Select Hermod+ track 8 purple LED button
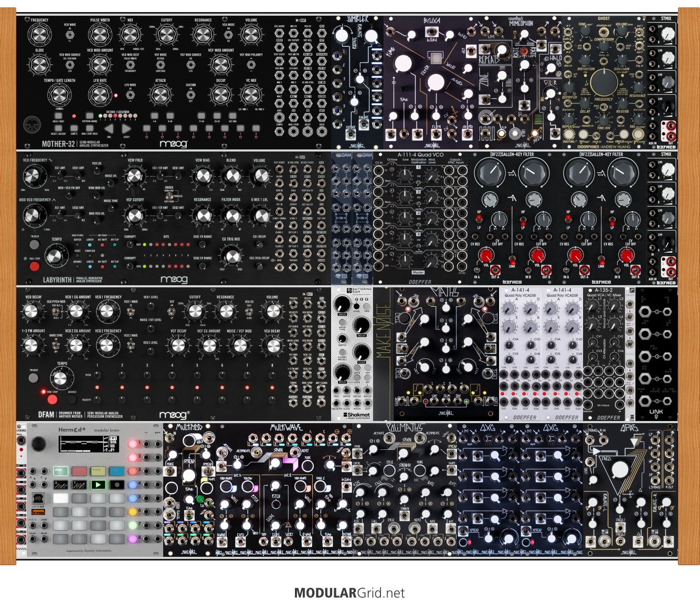 [x=133, y=538]
